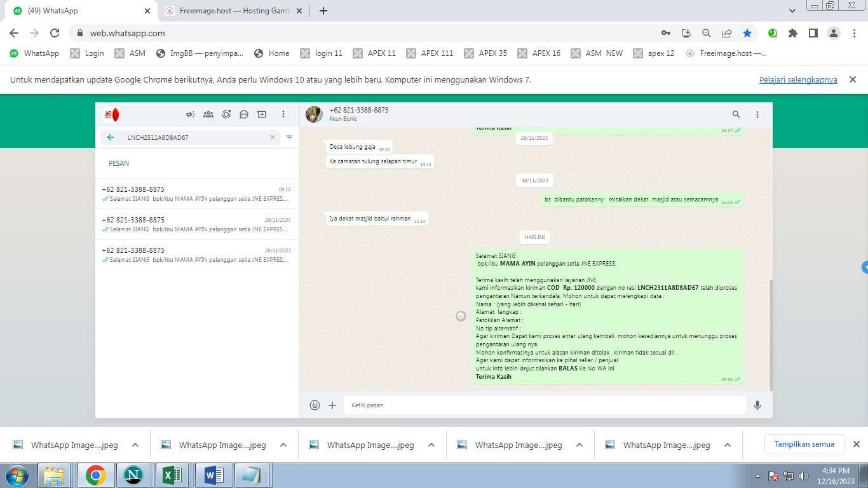
Task: Open the 'ImgBB' bookmark
Action: pyautogui.click(x=200, y=53)
